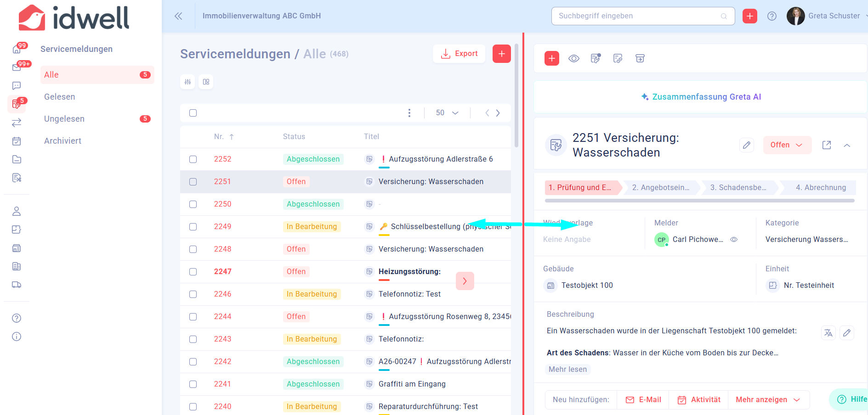This screenshot has height=415, width=868.
Task: Open ticket 2251 in a new window
Action: [827, 145]
